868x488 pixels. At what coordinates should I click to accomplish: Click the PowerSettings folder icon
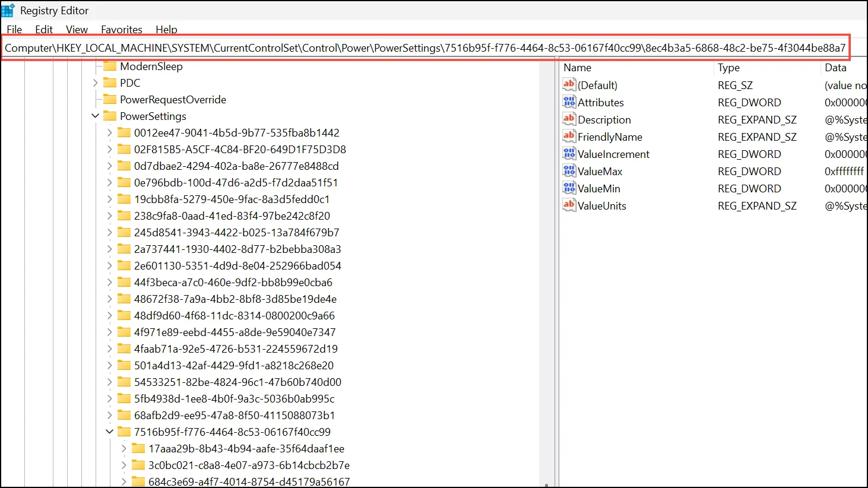click(x=110, y=116)
